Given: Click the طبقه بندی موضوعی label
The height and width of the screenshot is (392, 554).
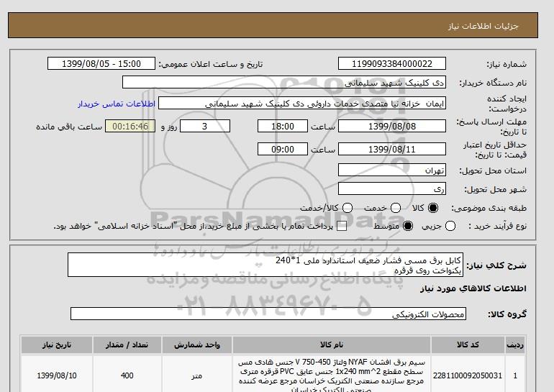Looking at the screenshot, I should coord(489,209).
